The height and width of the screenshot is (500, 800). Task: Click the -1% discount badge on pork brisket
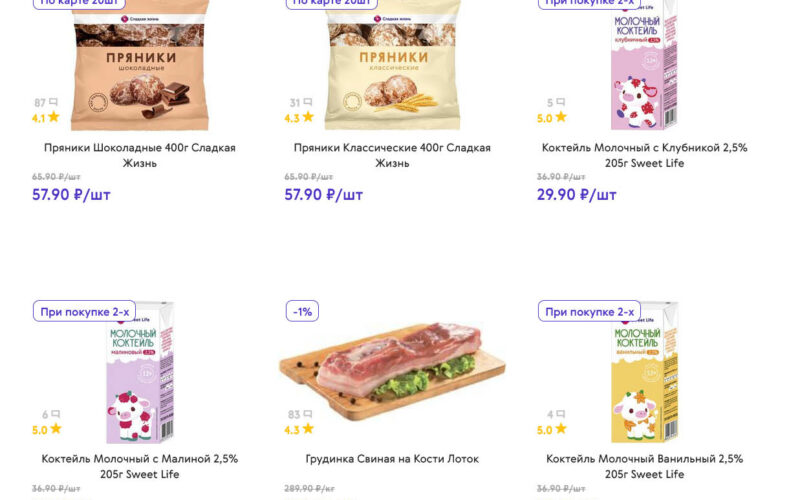302,311
